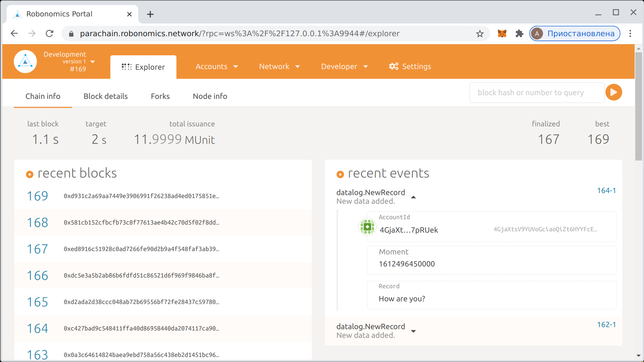Switch to Forks tab
Viewport: 644px width, 362px height.
[x=160, y=96]
